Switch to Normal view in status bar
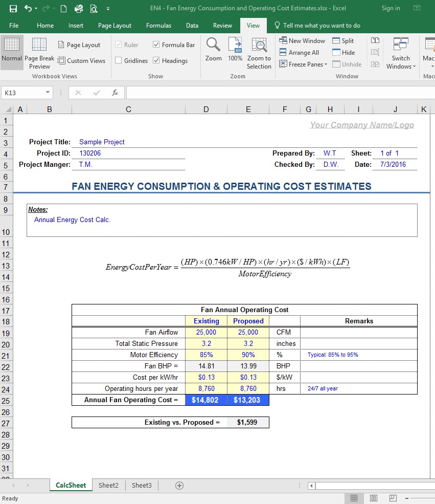The image size is (435, 504). (x=354, y=498)
